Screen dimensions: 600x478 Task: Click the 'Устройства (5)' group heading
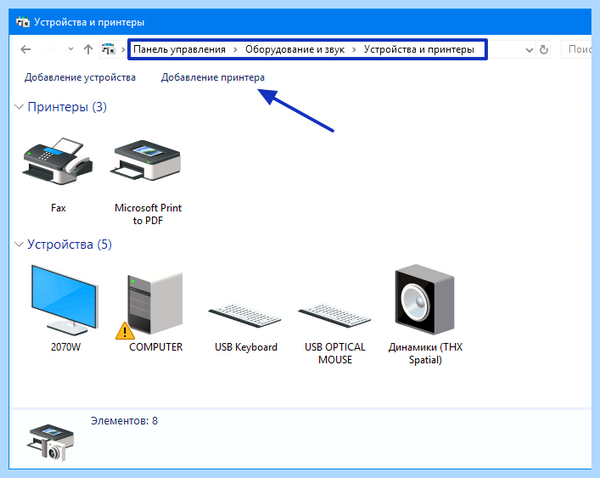coord(69,244)
